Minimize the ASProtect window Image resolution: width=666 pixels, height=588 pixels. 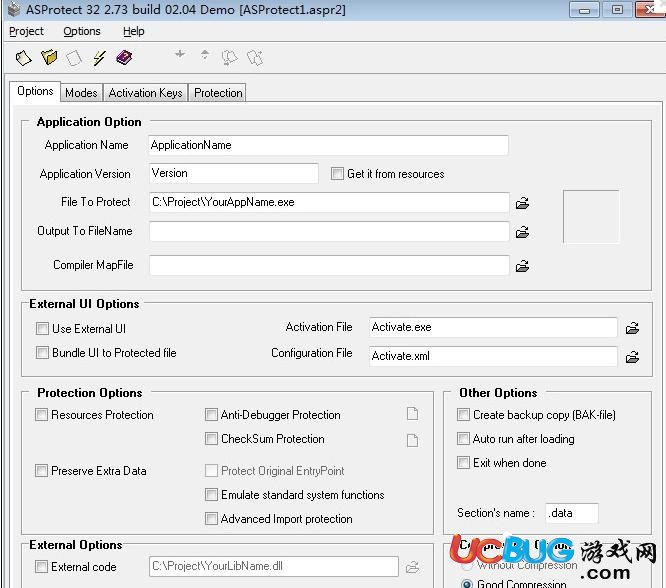[x=584, y=10]
